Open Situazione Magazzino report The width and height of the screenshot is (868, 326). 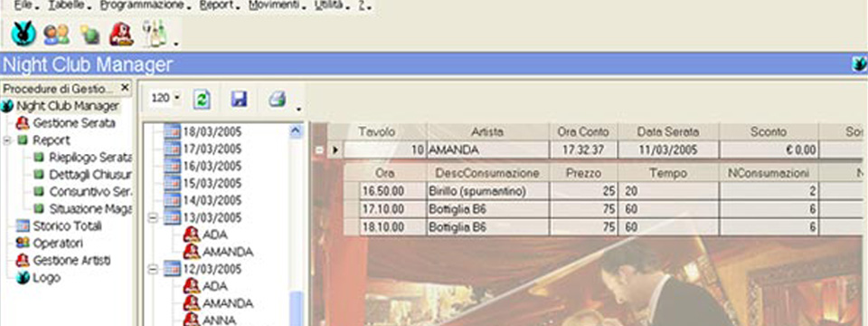90,209
